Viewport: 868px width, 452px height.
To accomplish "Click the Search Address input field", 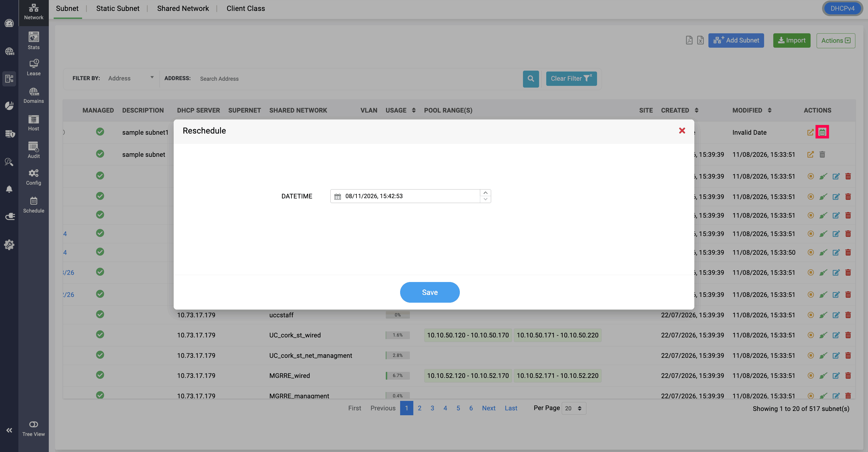I will (359, 78).
